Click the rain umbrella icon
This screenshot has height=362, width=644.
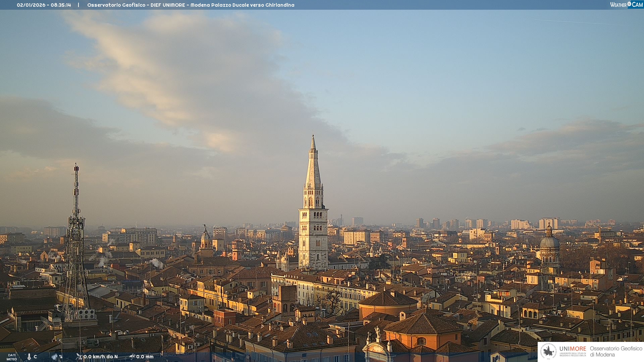[132, 357]
